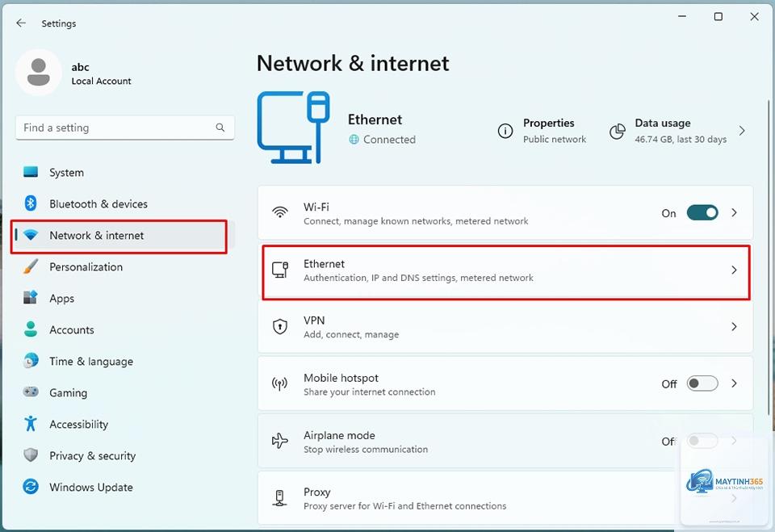Click the large Ethernet monitor illustration

click(x=294, y=128)
